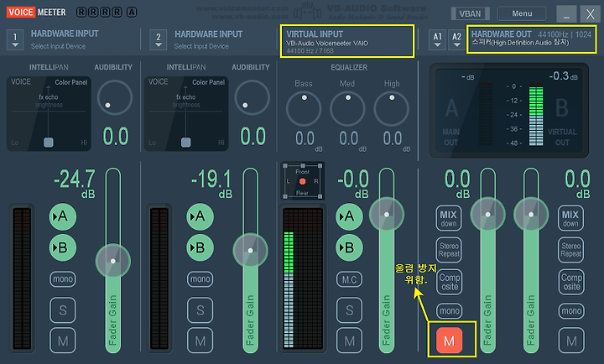Toggle Hardware Input 2 bus B routing
Viewport: 604px width, 364px height.
pos(200,247)
